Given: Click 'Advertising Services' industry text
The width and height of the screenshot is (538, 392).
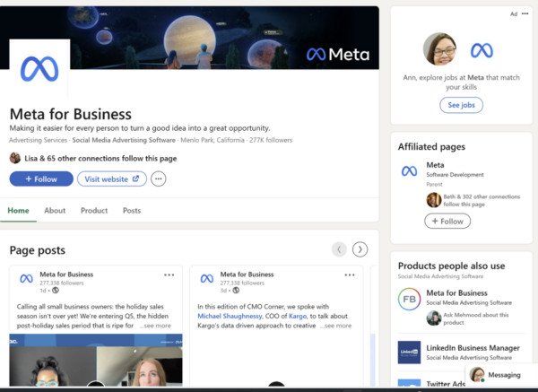Looking at the screenshot, I should coord(38,140).
